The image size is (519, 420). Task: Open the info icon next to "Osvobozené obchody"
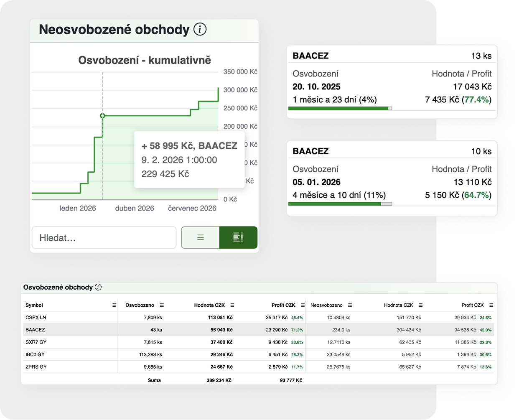point(98,287)
